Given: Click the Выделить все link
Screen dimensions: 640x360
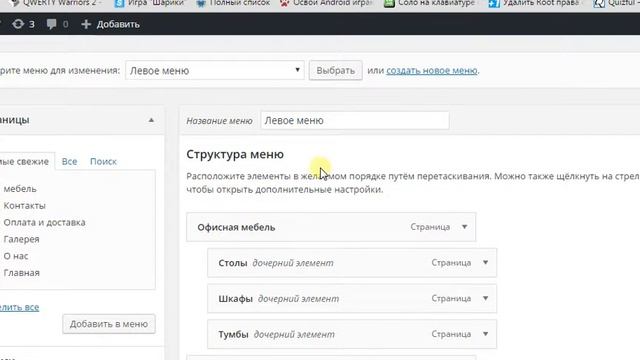Looking at the screenshot, I should (x=20, y=307).
